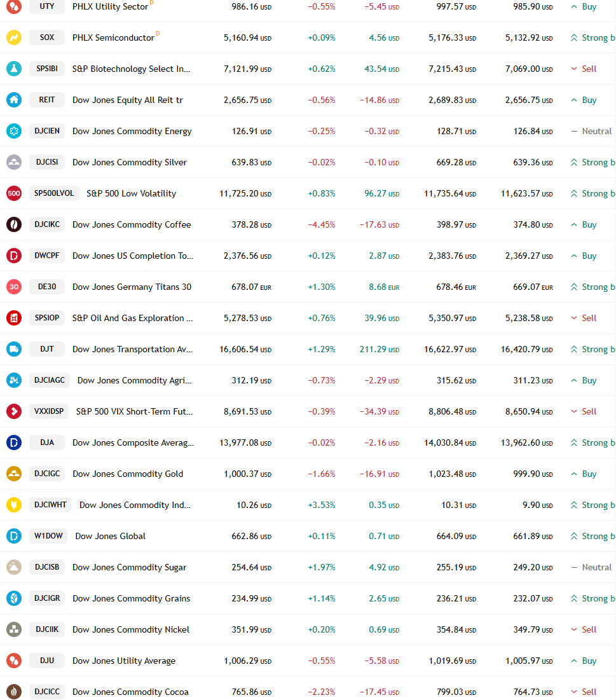Open Dow Jones Commodity Gold link

pos(128,474)
